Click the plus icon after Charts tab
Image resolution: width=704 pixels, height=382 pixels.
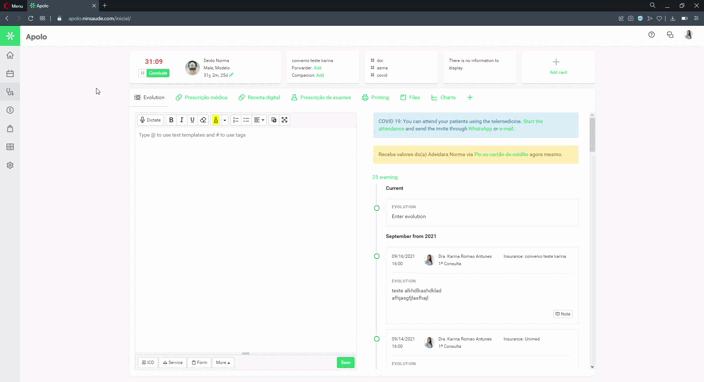(x=470, y=97)
